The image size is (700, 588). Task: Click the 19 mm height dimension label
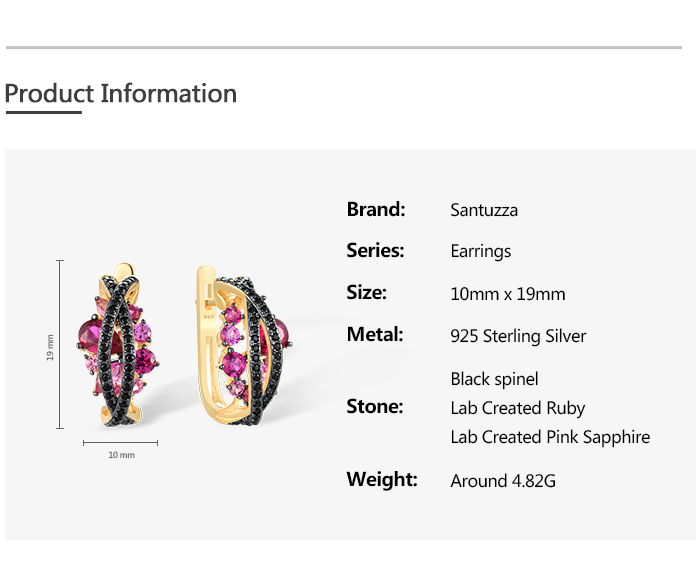click(51, 348)
